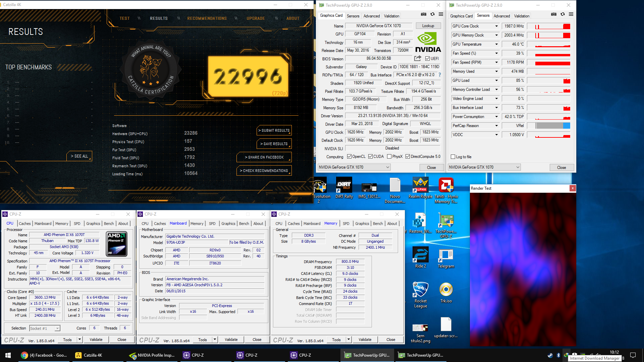The height and width of the screenshot is (362, 644).
Task: Switch to NVIDIA Profile Inspector in taskbar
Action: coord(153,355)
